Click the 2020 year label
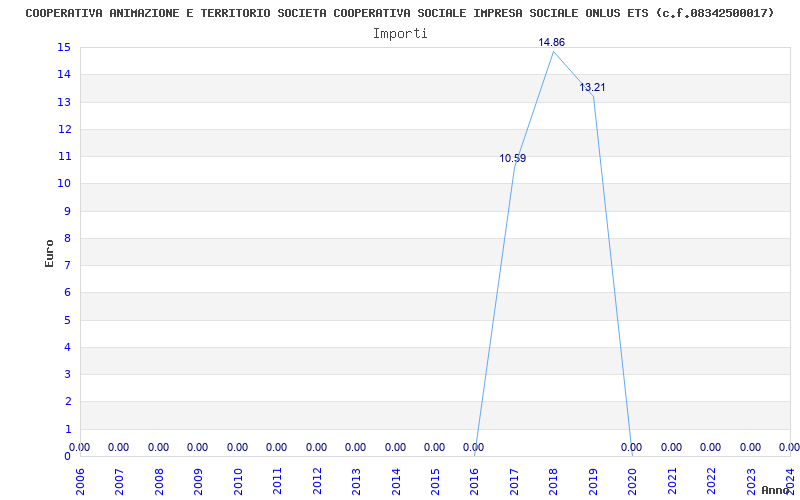This screenshot has width=800, height=500. (x=633, y=481)
